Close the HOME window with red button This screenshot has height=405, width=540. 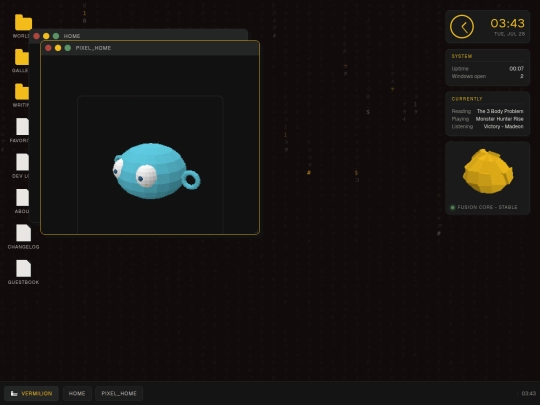pos(36,36)
